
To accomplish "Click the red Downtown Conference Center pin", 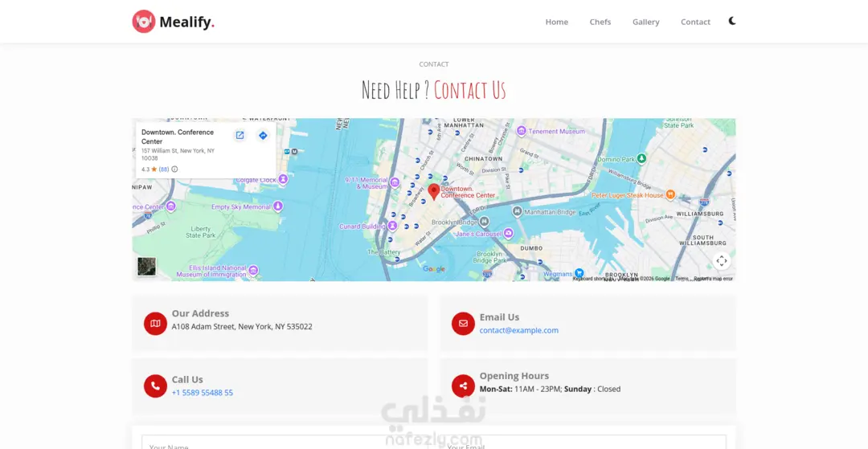I will pyautogui.click(x=434, y=192).
